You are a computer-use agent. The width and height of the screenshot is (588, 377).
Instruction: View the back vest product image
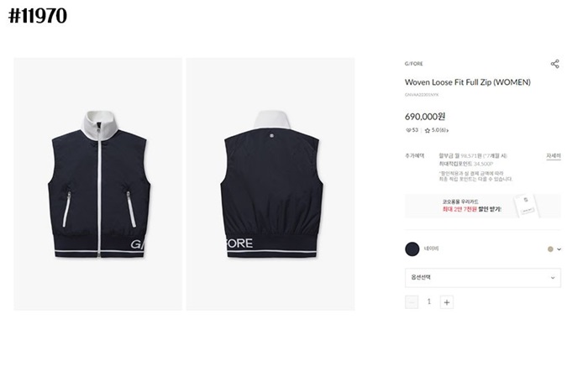[270, 184]
